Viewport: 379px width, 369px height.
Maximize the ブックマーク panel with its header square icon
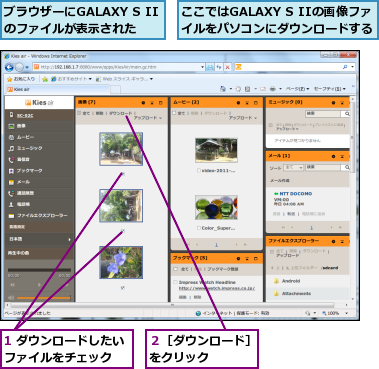(x=256, y=258)
